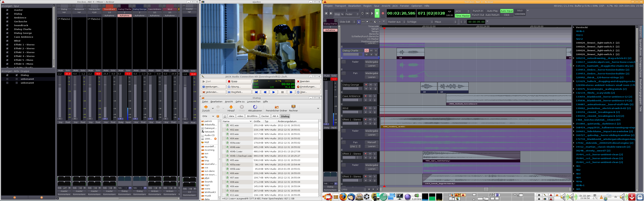Image resolution: width=644 pixels, height=201 pixels.
Task: Click JACK transport fast-forward button
Action: [x=291, y=92]
